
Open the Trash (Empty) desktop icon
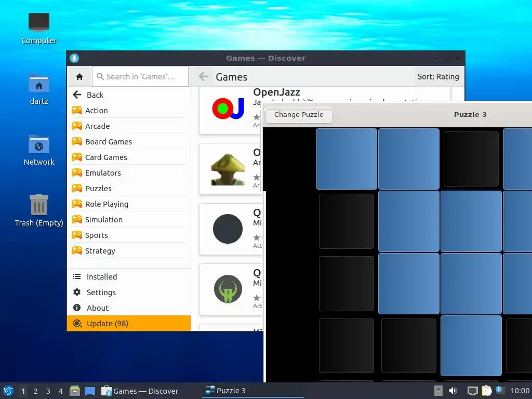(39, 210)
